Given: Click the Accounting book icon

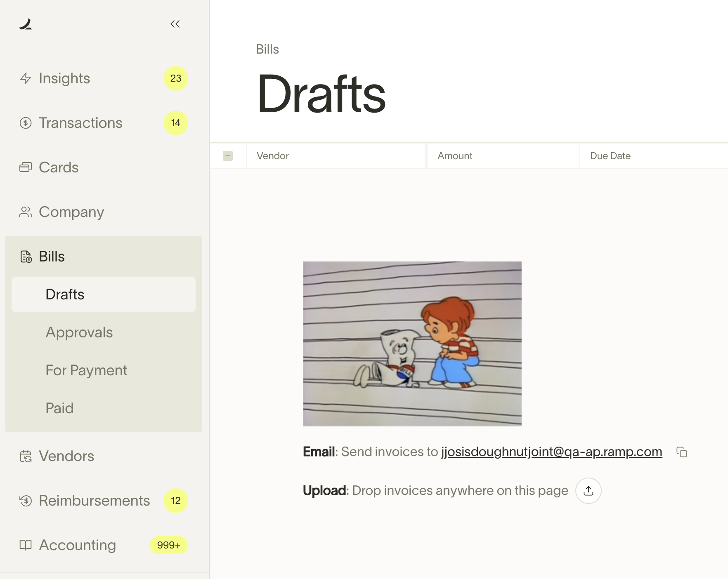Looking at the screenshot, I should 26,545.
